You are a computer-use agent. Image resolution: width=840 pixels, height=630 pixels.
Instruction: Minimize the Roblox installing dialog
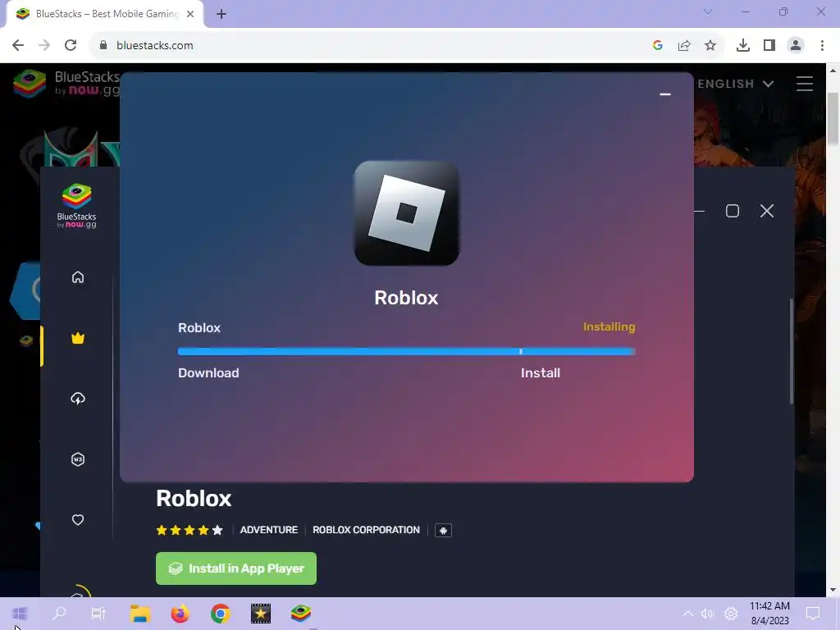(664, 94)
